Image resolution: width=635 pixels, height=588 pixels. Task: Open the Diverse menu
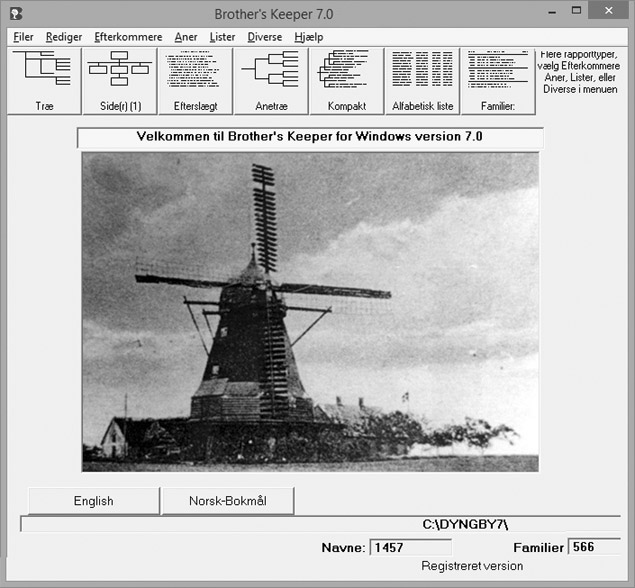click(264, 37)
